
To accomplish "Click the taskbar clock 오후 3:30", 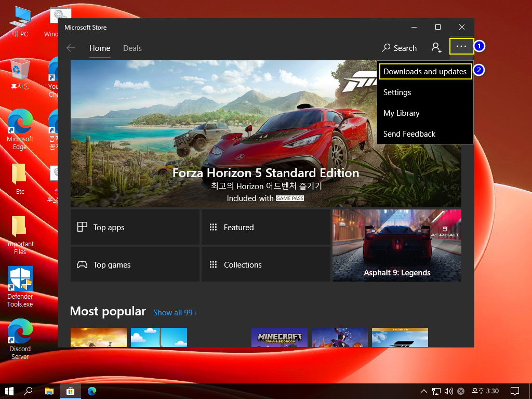I will click(x=485, y=391).
